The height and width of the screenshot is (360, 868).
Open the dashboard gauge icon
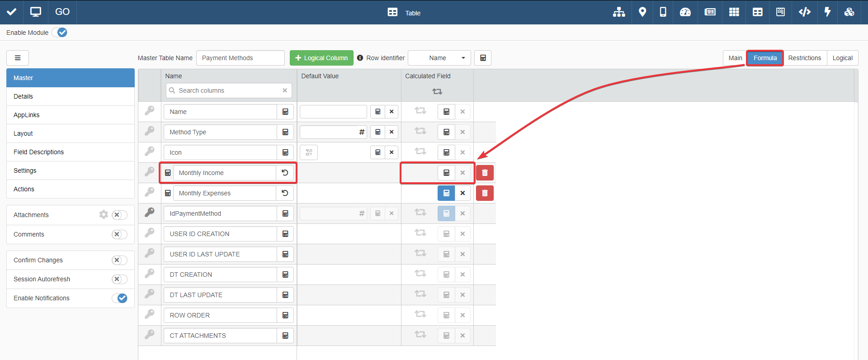click(685, 12)
